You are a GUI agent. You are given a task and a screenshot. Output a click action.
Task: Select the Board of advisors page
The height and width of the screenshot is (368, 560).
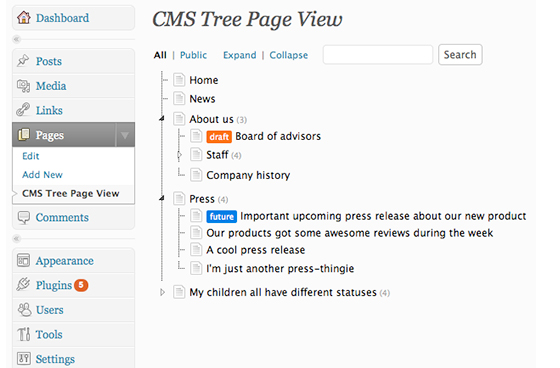[278, 136]
